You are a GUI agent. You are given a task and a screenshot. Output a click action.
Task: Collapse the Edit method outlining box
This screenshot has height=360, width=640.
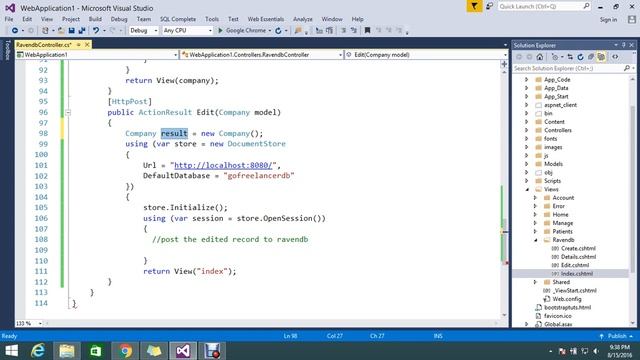click(68, 112)
